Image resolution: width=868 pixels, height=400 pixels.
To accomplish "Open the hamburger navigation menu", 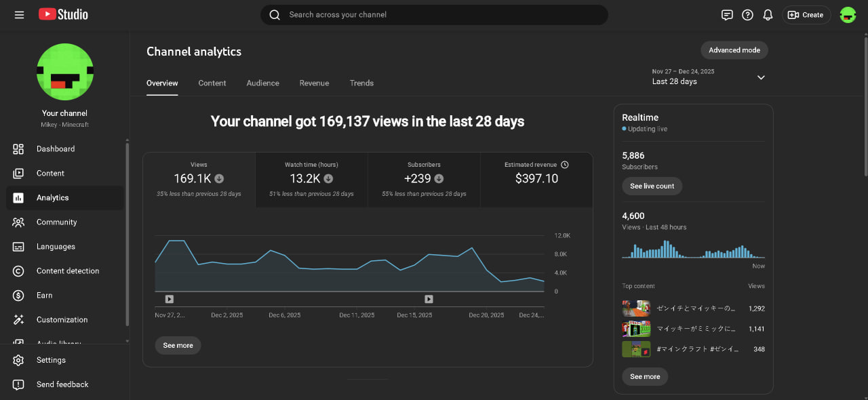I will [x=19, y=15].
